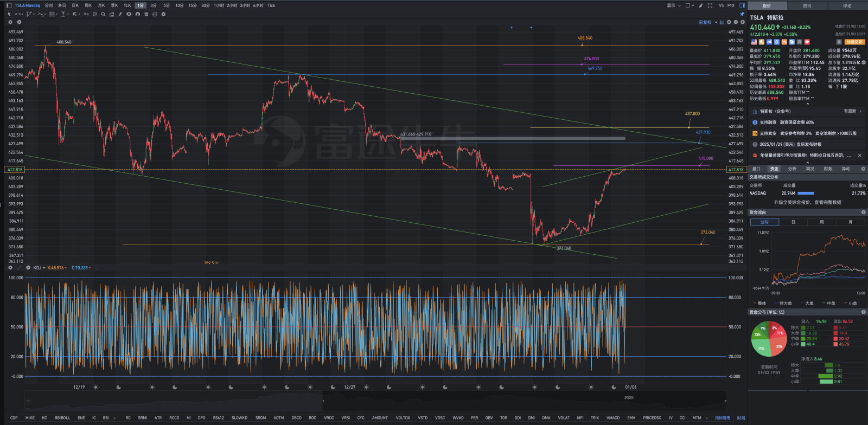
Task: Activate the magnifier zoom tool
Action: [103, 14]
